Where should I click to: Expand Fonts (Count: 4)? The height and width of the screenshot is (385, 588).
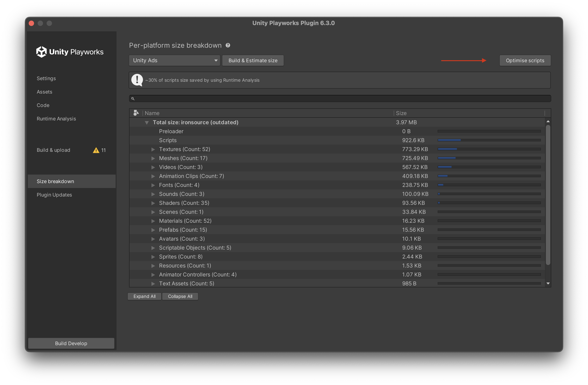(x=153, y=185)
